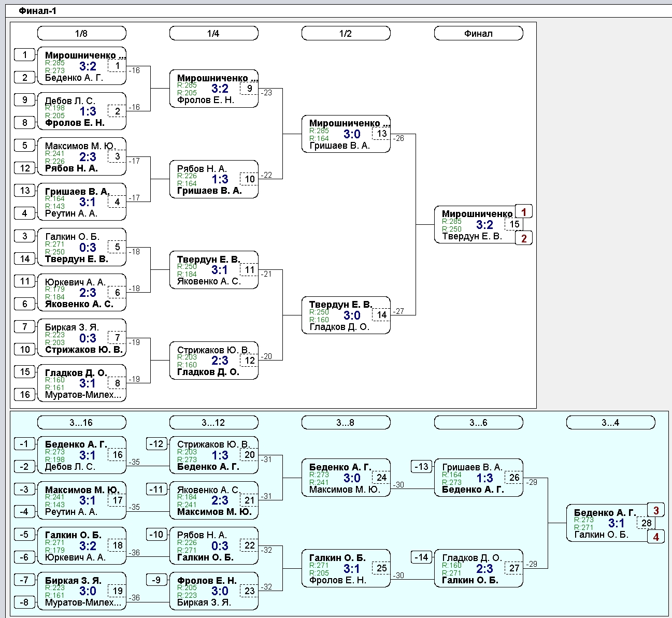
Task: Select Беденко А. Г. in 1/8 match 1
Action: tap(74, 78)
